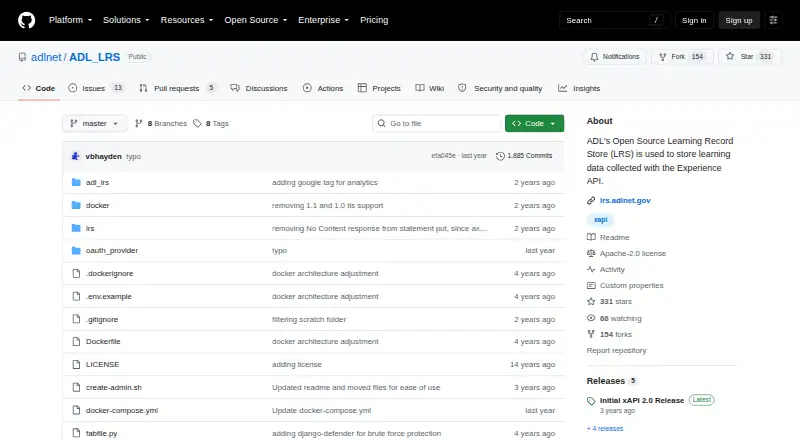Image resolution: width=800 pixels, height=440 pixels.
Task: Open the fabfile.py file
Action: 102,433
